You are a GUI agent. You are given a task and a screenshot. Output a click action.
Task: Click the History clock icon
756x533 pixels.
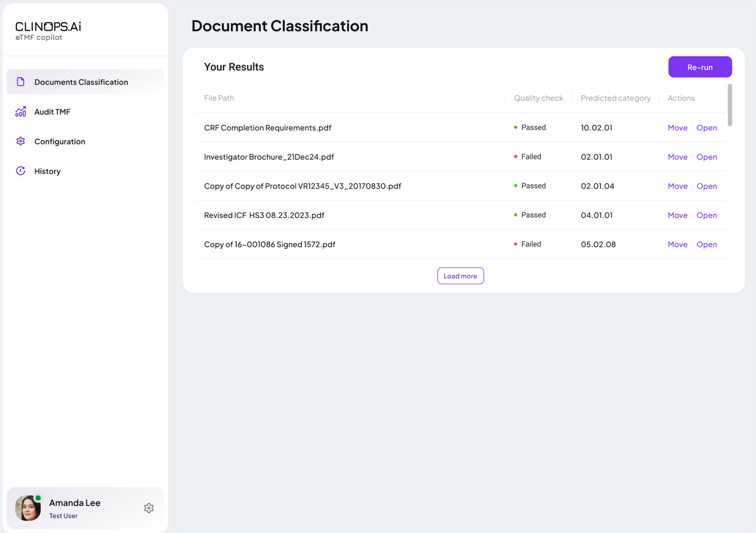tap(21, 171)
